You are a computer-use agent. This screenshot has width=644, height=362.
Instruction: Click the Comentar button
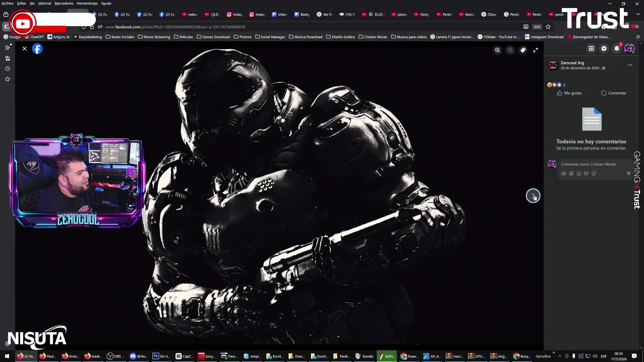(x=614, y=93)
